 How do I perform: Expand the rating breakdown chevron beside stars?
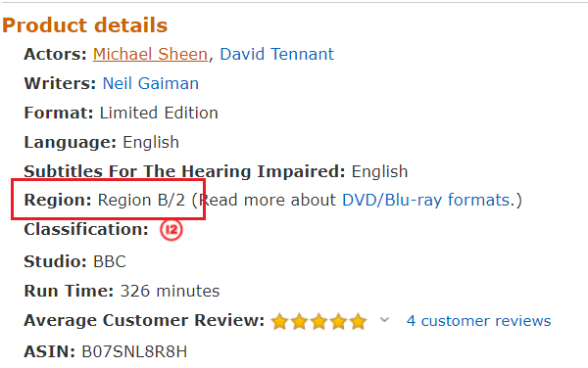tap(384, 320)
